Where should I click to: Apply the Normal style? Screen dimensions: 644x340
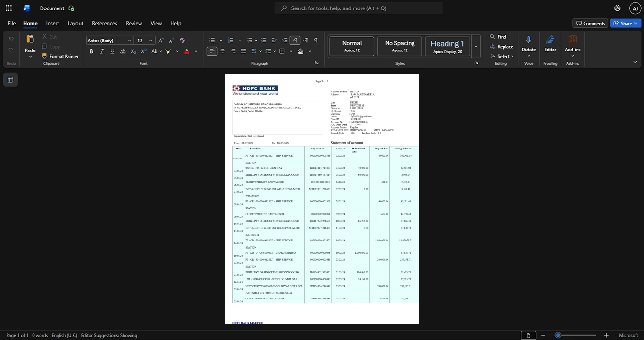352,46
